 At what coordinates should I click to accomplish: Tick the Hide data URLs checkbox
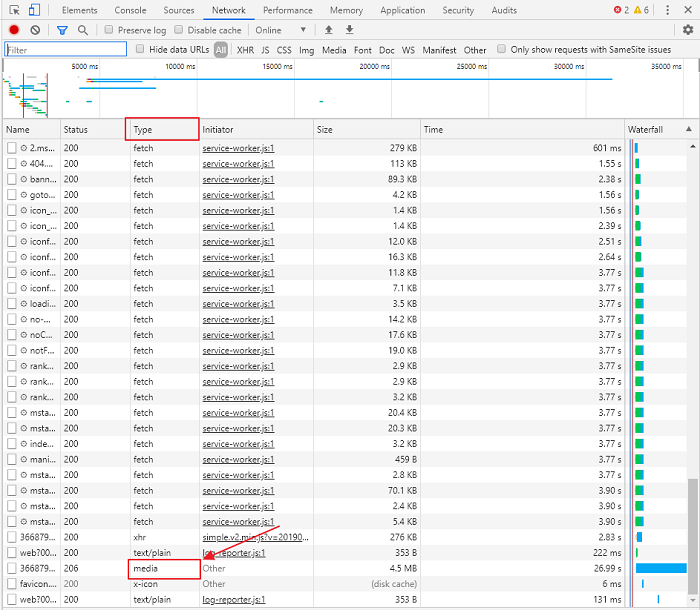140,49
